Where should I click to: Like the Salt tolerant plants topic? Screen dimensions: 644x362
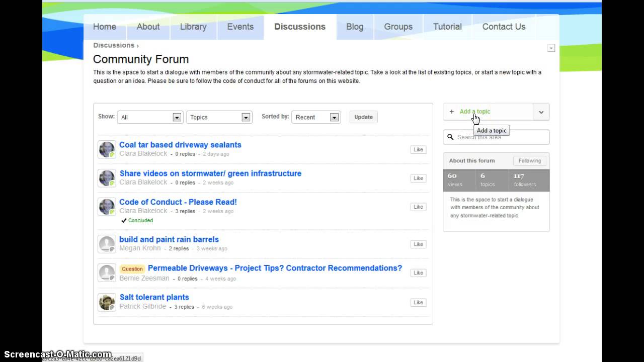pos(418,302)
